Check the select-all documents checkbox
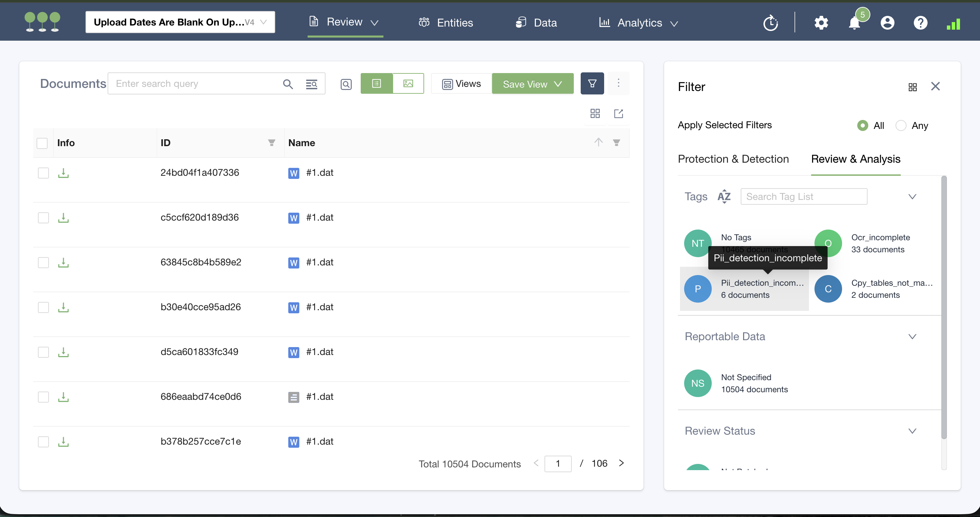Viewport: 980px width, 517px height. point(42,143)
